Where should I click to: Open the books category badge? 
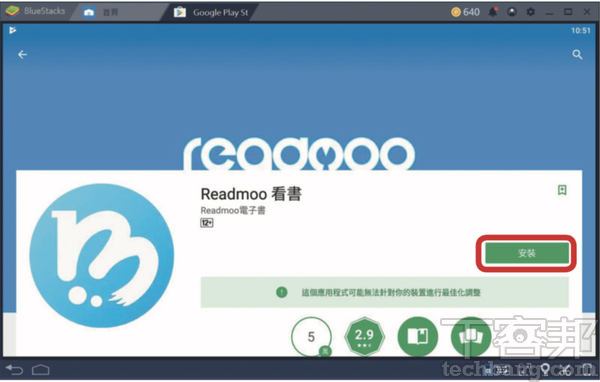click(x=418, y=337)
